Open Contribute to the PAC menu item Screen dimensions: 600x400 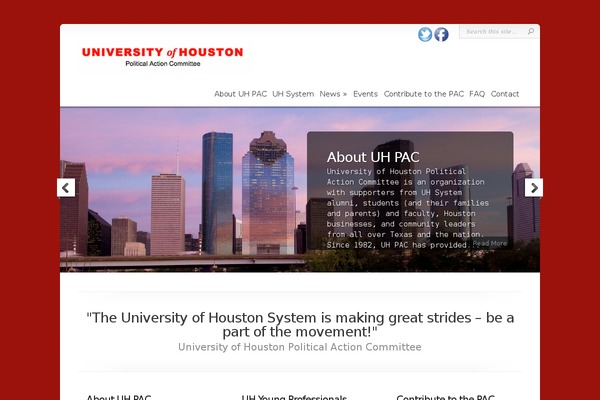coord(424,94)
